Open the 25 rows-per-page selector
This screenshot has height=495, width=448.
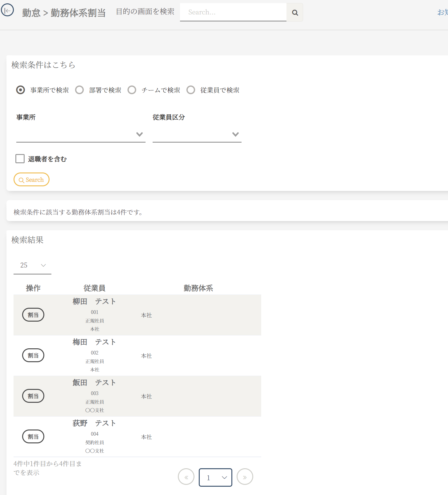click(32, 265)
